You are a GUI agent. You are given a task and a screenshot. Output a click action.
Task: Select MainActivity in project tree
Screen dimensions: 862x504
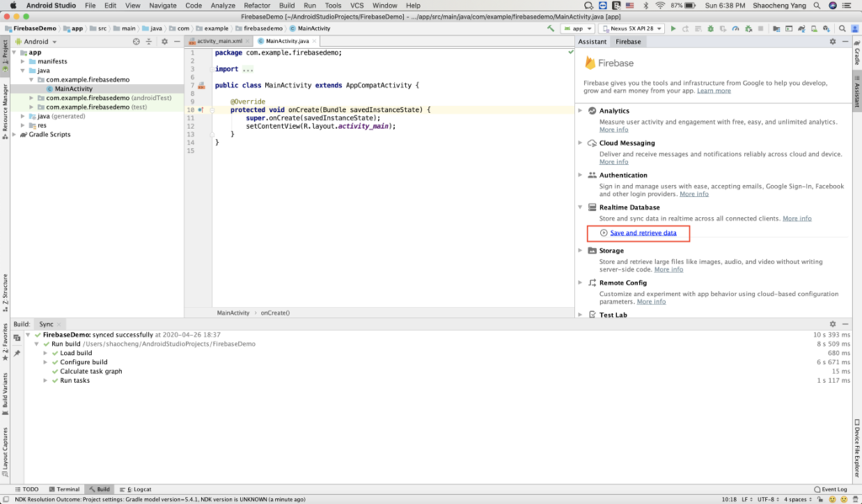[74, 89]
